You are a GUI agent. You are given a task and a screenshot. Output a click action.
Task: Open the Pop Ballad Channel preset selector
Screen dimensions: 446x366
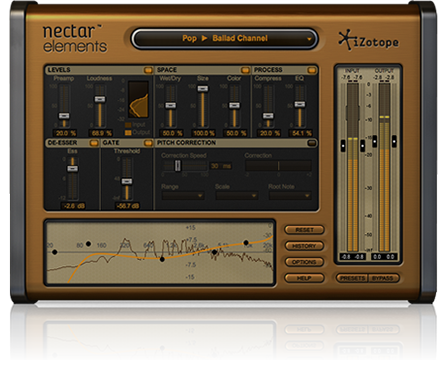coord(224,39)
